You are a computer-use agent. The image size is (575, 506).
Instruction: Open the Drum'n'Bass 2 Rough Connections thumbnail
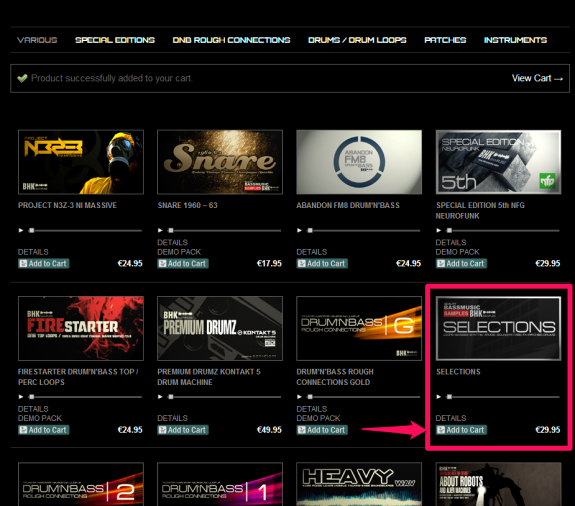81,484
